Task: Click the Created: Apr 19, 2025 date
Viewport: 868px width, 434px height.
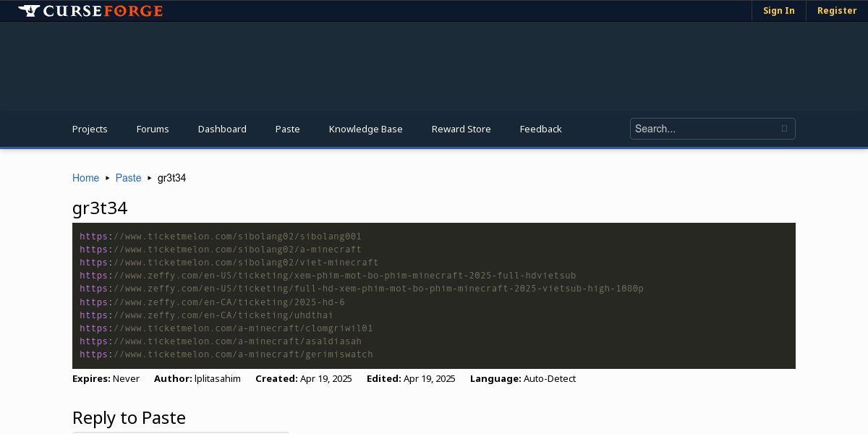Action: [304, 378]
